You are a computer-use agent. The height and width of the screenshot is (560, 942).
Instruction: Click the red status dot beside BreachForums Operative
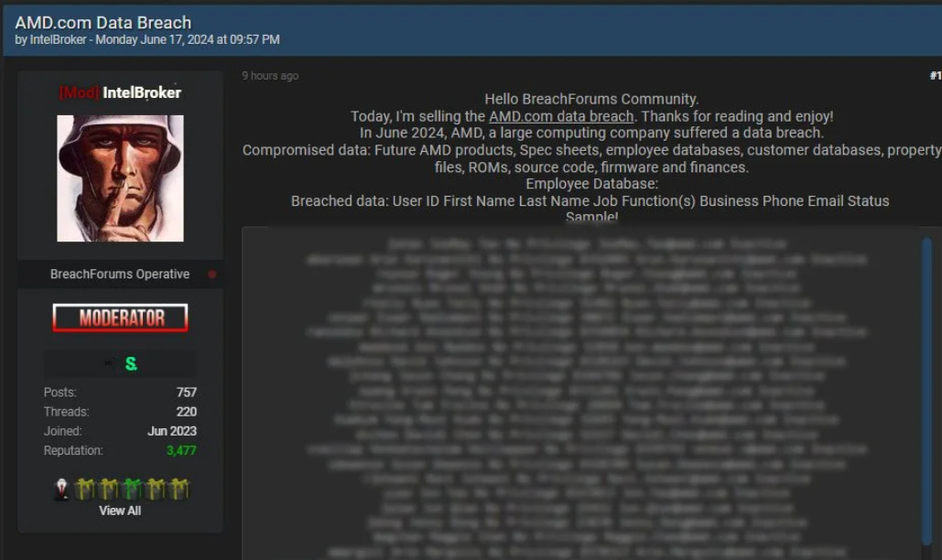[x=212, y=275]
